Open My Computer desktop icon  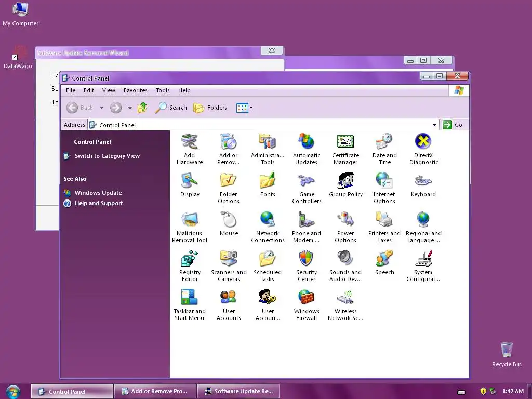20,14
